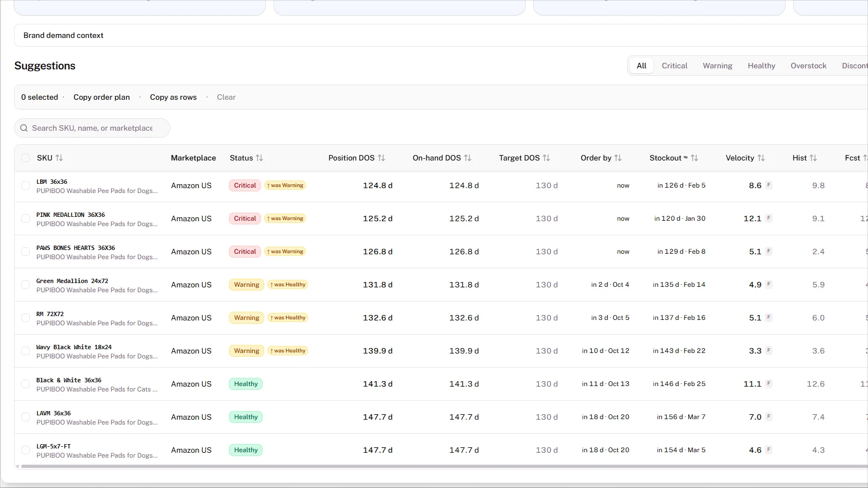Check the PAWS BONES HEARTS 36X36 row
Viewport: 868px width, 488px height.
[x=25, y=252]
